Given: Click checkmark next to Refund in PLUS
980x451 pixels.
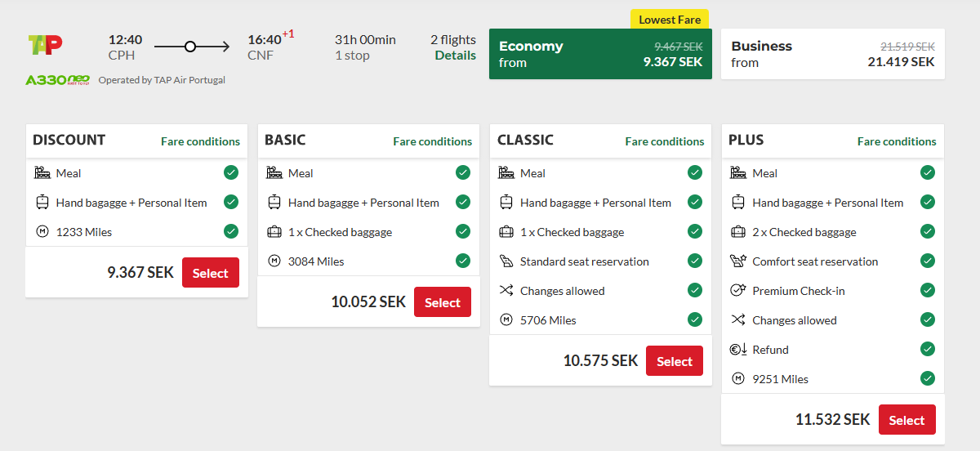Looking at the screenshot, I should point(927,349).
